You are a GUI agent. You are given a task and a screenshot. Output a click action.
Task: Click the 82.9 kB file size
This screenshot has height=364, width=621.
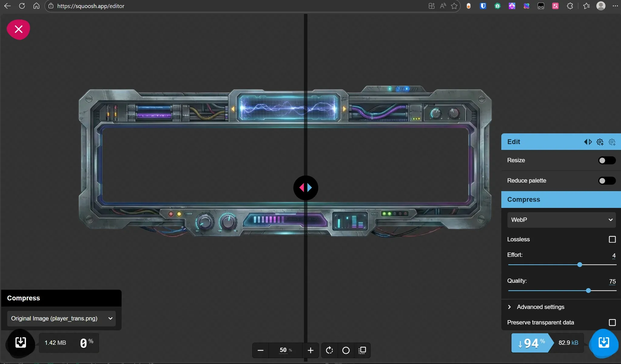[568, 343]
